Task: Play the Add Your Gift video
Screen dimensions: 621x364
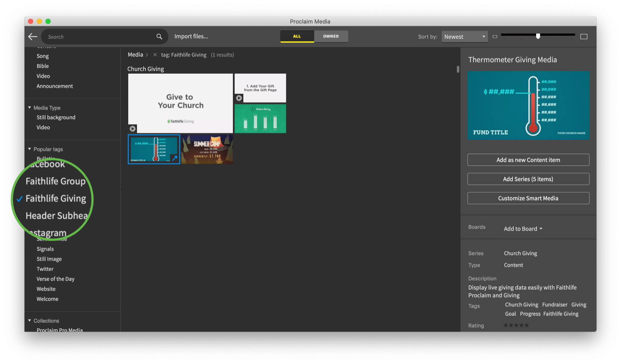Action: click(239, 98)
